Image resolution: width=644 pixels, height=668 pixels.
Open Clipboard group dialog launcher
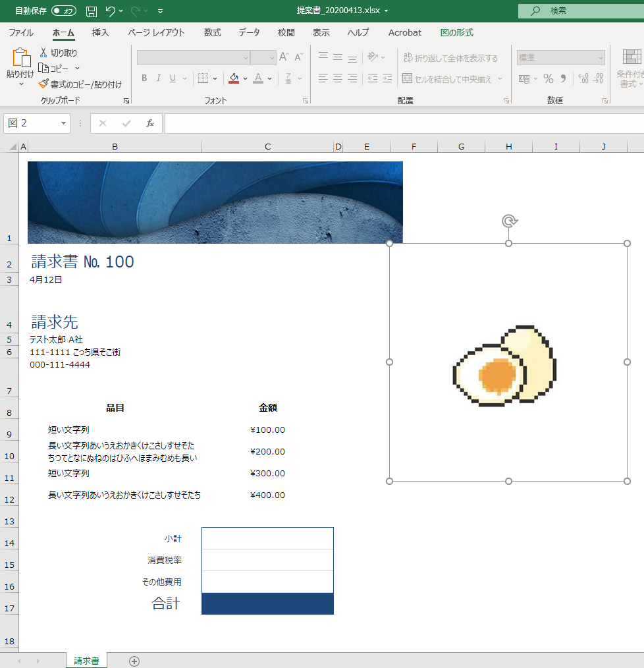[126, 101]
